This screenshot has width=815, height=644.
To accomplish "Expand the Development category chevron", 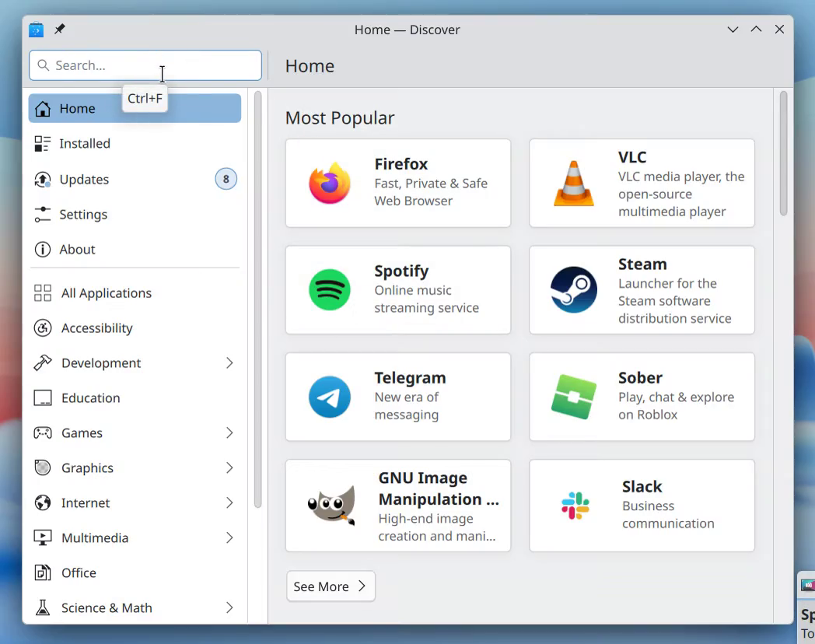I will [229, 362].
